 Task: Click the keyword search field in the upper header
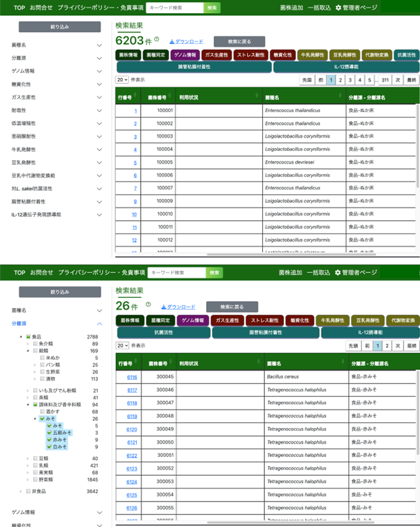(x=175, y=8)
